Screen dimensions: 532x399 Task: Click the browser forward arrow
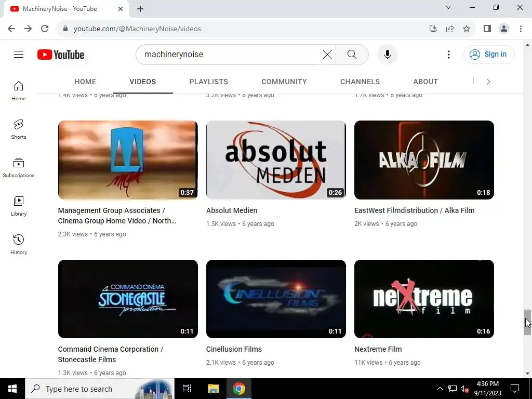[x=28, y=29]
